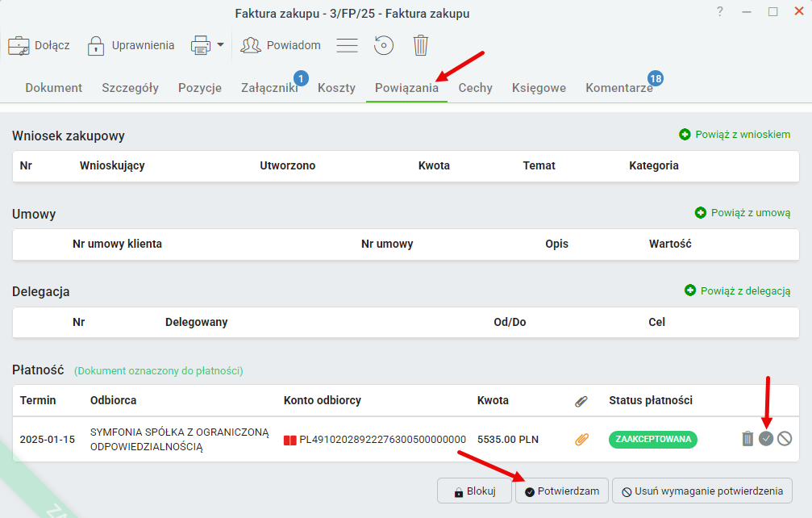Viewport: 812px width, 518px height.
Task: Click the Wnioskujący column header
Action: click(x=112, y=165)
